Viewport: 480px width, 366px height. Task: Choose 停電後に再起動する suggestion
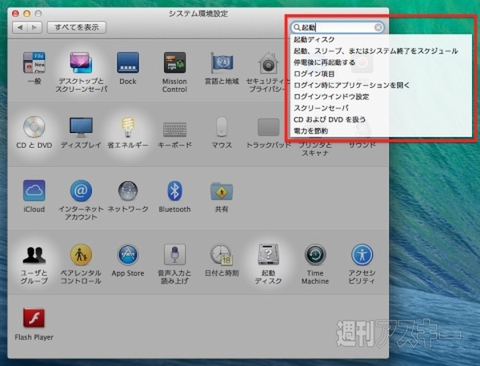[381, 62]
